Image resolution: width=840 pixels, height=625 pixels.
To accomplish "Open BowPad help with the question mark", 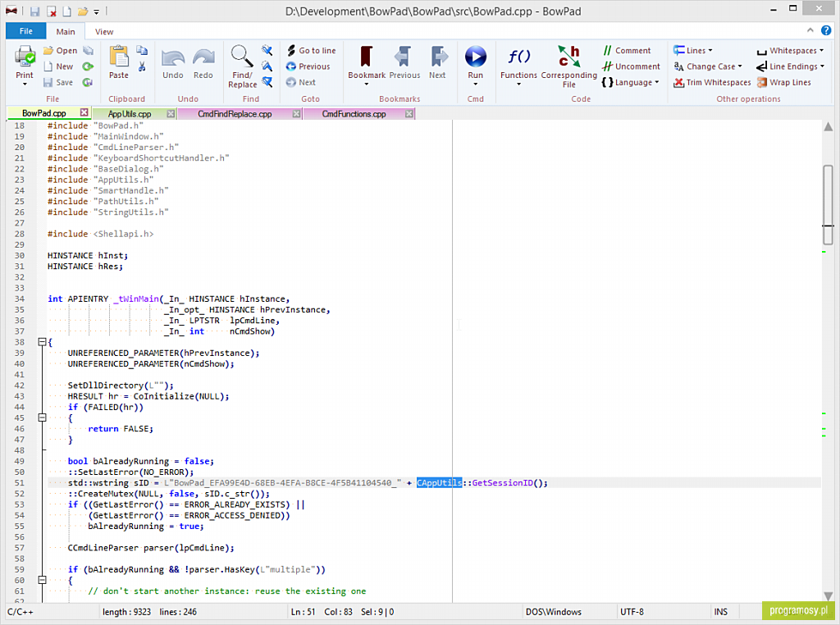I will [x=826, y=30].
